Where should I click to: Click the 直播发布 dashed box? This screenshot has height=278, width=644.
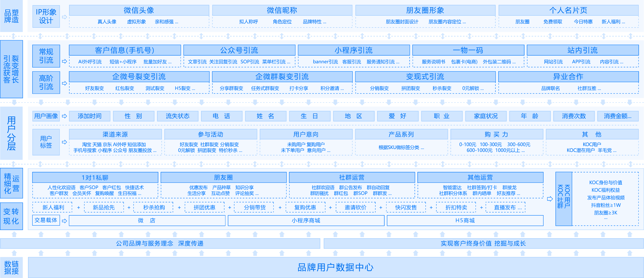tap(505, 208)
